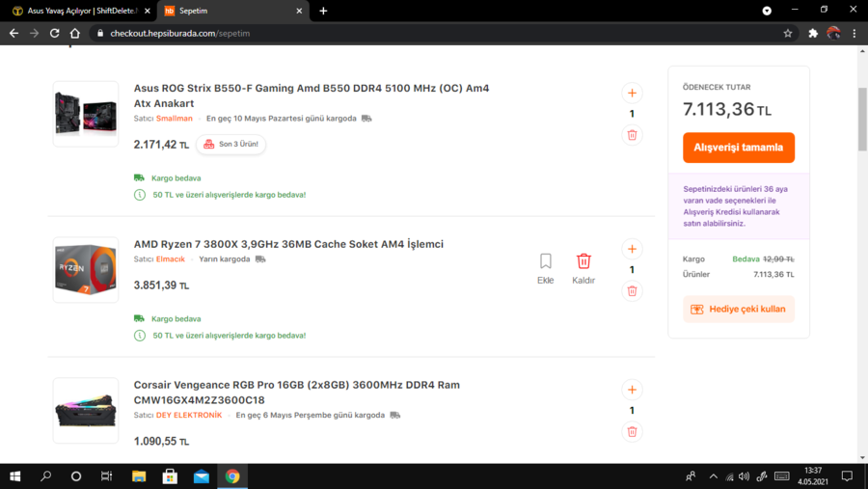The width and height of the screenshot is (868, 489).
Task: Click the Alışveriş Kredisi info message
Action: pos(739,206)
